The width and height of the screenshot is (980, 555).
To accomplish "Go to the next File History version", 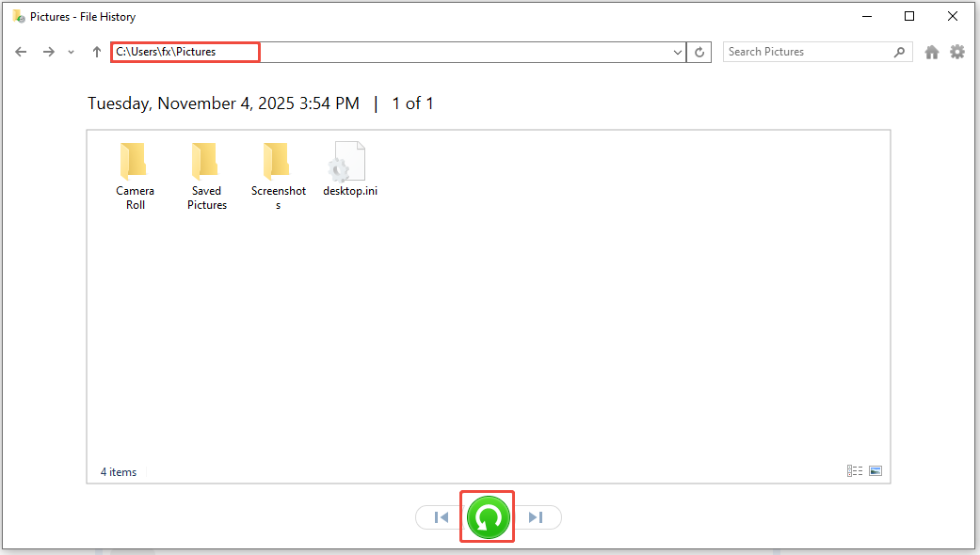I will click(x=536, y=516).
